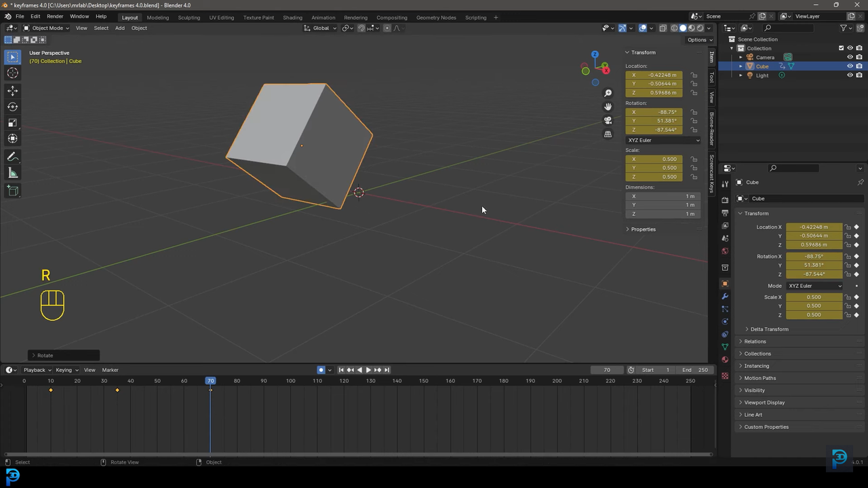The height and width of the screenshot is (488, 868).
Task: Select the Cursor tool in toolbar
Action: coord(12,73)
